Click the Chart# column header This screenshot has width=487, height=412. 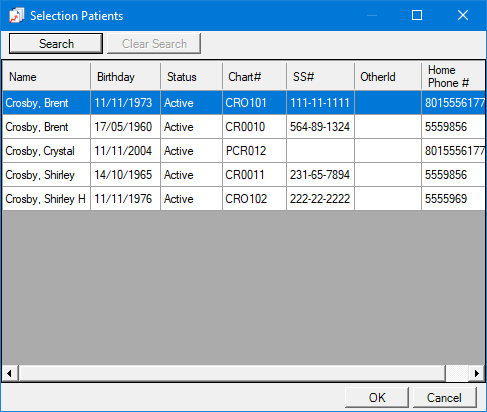(254, 76)
